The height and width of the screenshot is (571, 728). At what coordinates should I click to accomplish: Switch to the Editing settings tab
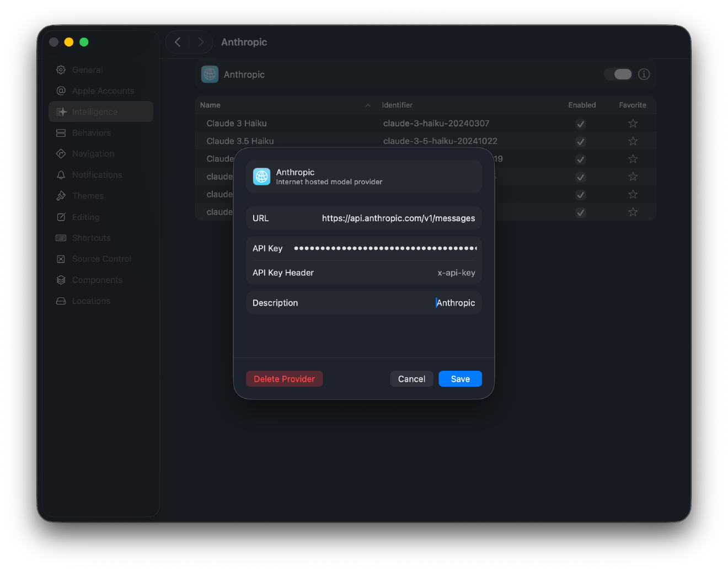tap(85, 217)
